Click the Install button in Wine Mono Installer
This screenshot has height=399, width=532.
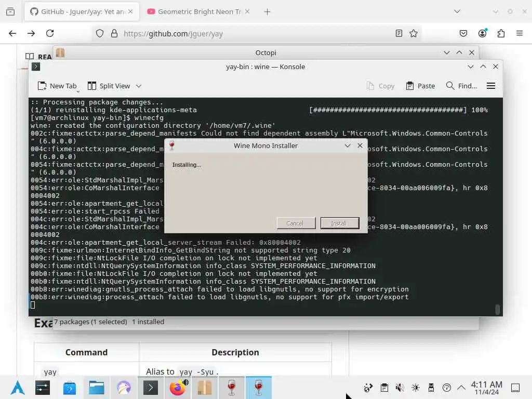coord(340,223)
